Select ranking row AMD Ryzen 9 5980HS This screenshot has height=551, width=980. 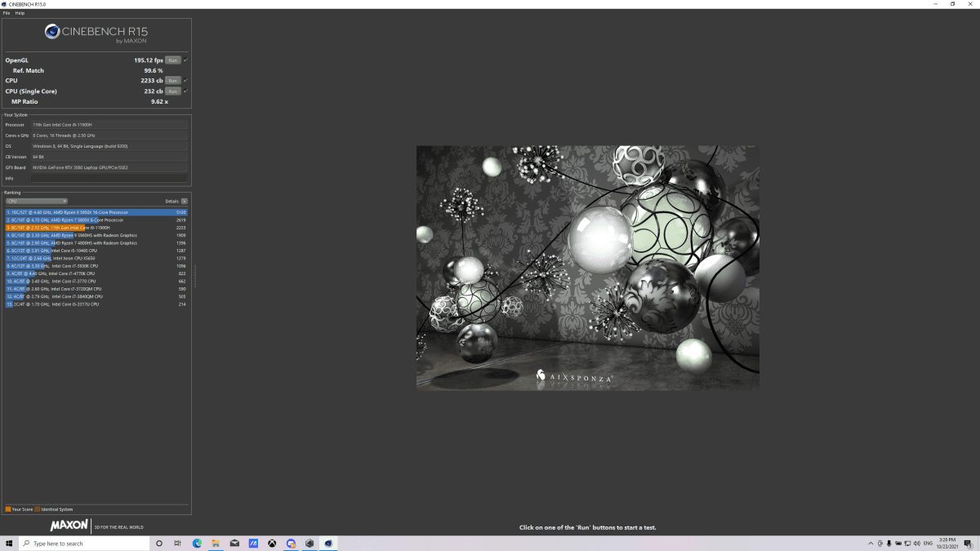[x=96, y=235]
